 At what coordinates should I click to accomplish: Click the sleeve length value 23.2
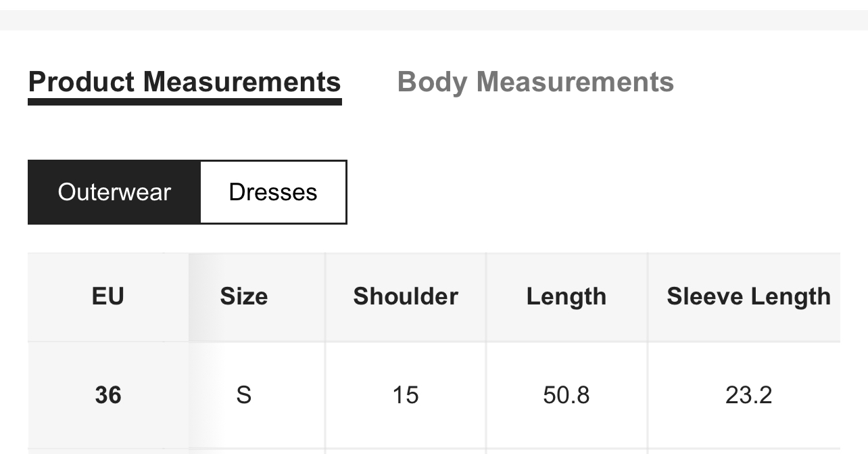point(748,394)
